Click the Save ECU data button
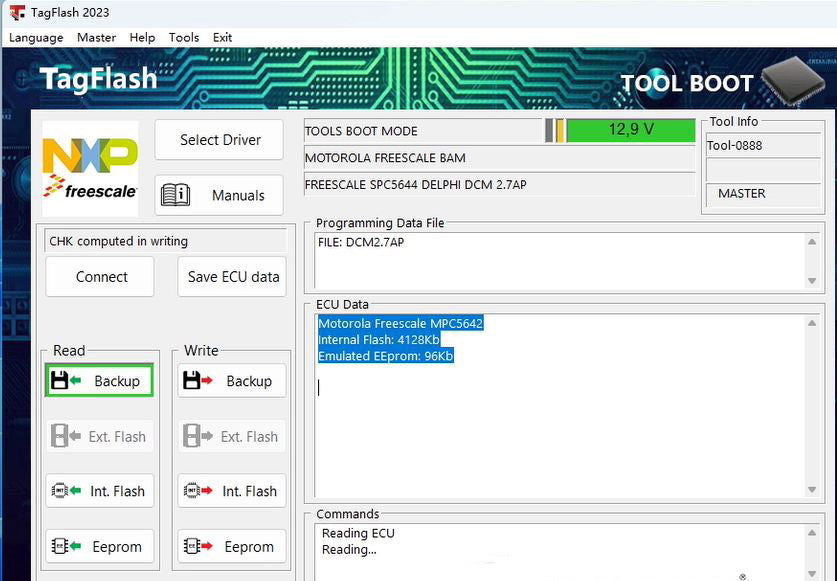 [232, 277]
